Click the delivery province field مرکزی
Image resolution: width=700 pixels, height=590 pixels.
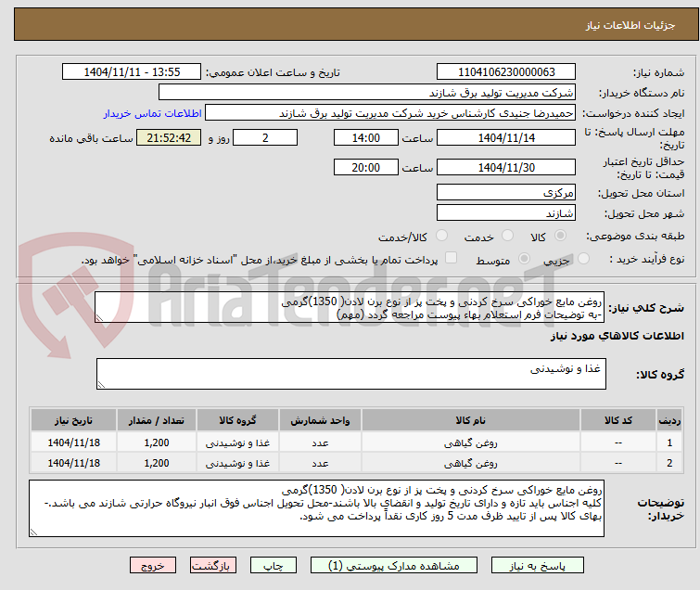[506, 193]
